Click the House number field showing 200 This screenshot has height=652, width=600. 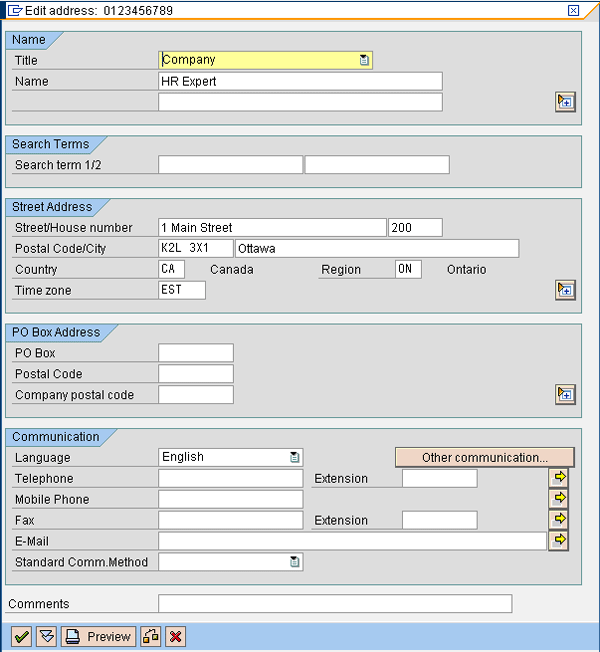(x=415, y=227)
